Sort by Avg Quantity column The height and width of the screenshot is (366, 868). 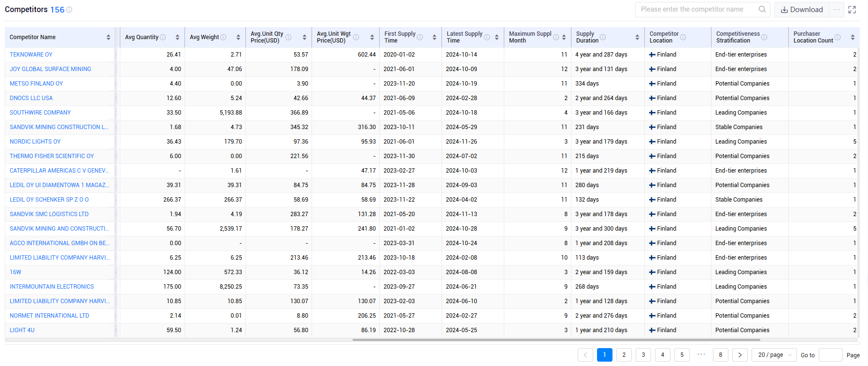click(177, 37)
